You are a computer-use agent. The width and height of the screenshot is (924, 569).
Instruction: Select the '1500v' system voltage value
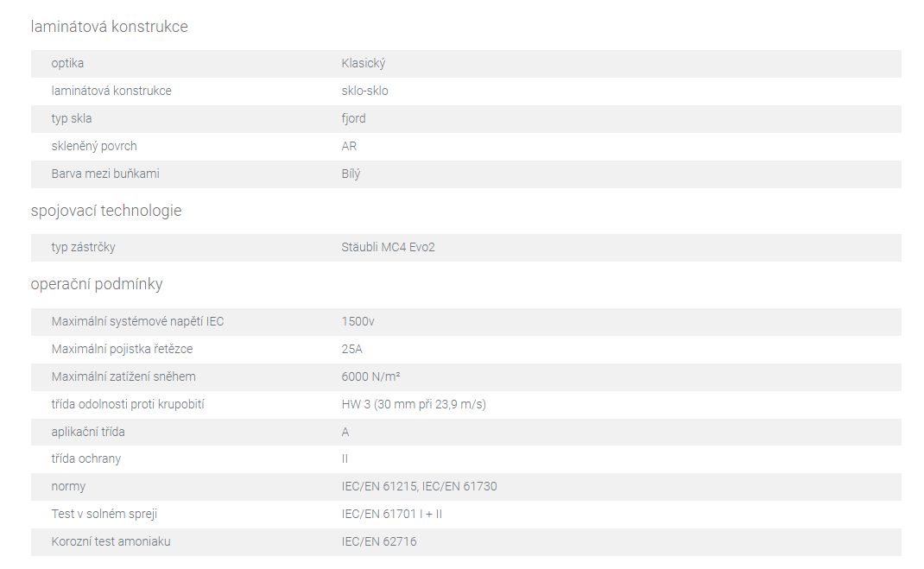point(358,321)
